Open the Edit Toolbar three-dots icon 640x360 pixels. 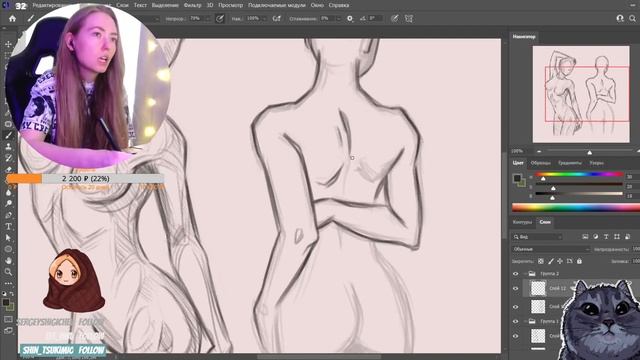pos(8,283)
